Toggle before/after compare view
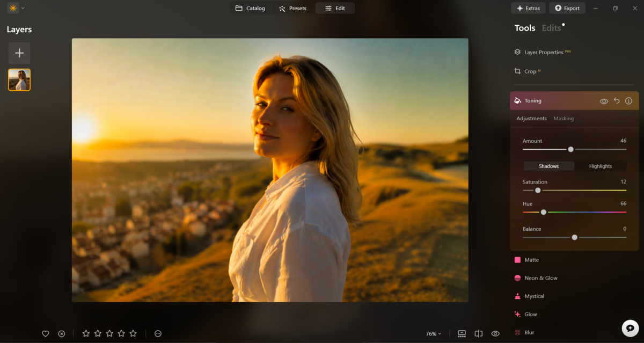644x343 pixels. (479, 334)
